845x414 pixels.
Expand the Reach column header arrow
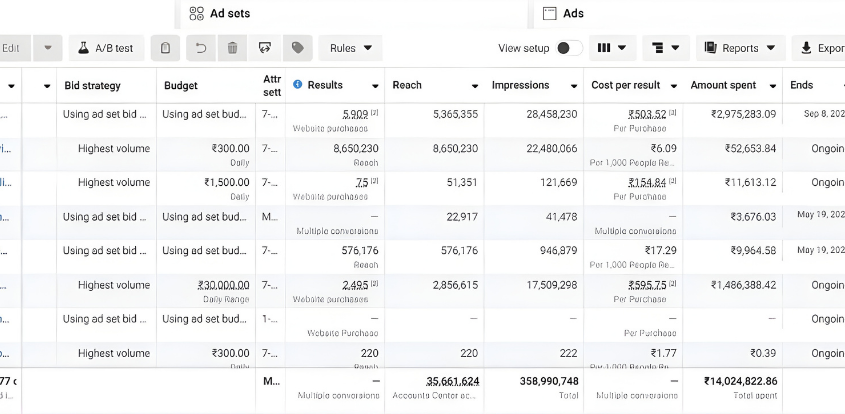click(474, 86)
